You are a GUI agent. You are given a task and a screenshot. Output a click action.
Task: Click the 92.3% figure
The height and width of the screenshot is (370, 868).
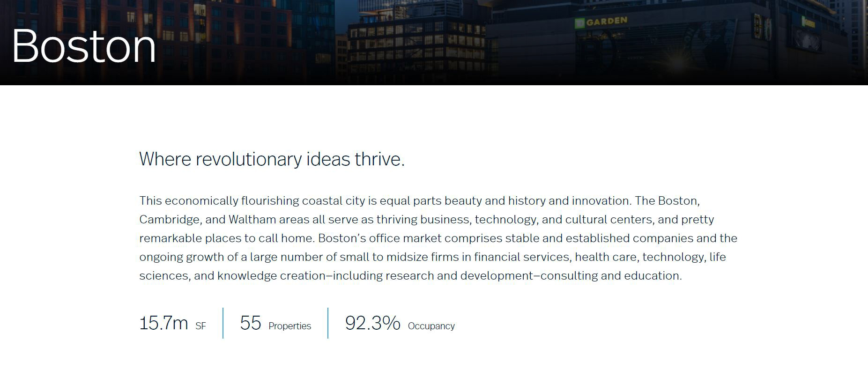(x=372, y=323)
